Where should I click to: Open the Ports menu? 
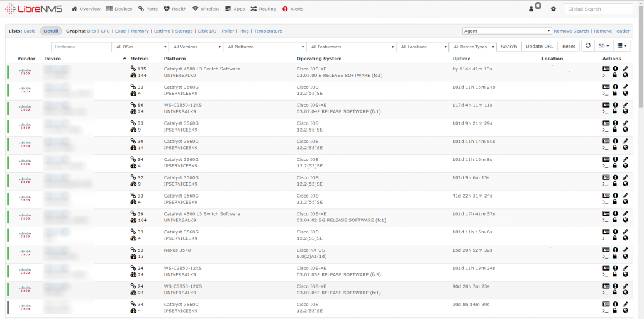click(x=148, y=9)
